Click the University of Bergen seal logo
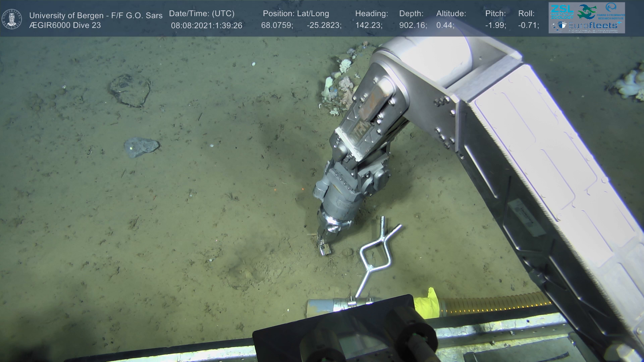644x362 pixels. 12,19
